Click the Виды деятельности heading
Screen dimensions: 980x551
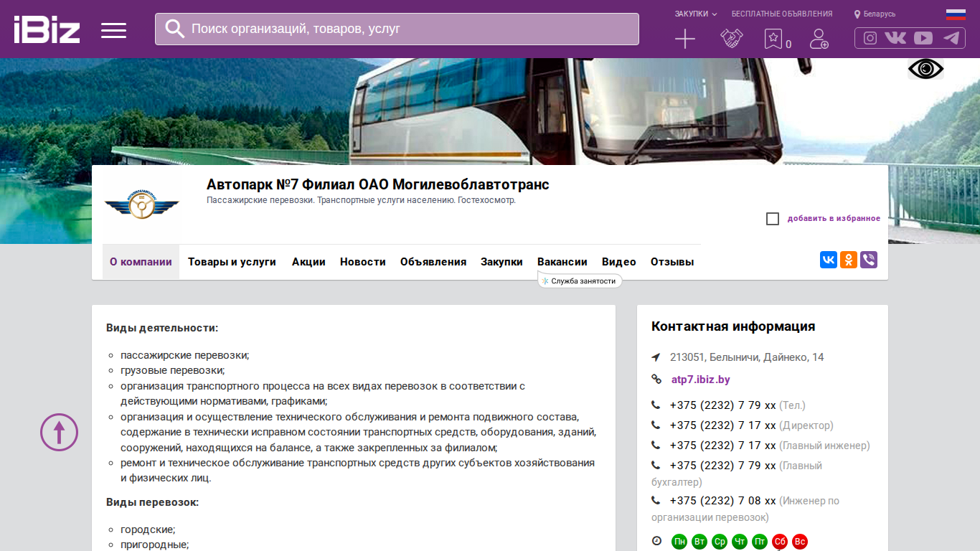click(x=162, y=328)
